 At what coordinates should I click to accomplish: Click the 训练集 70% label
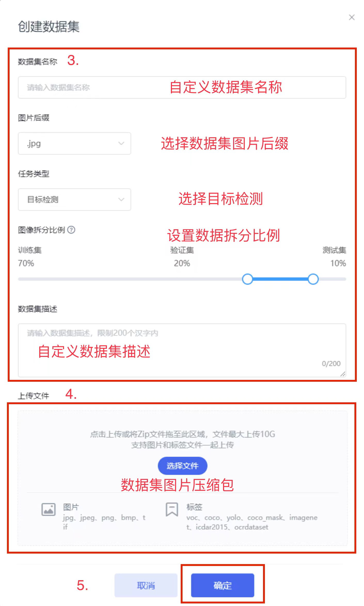coord(30,257)
